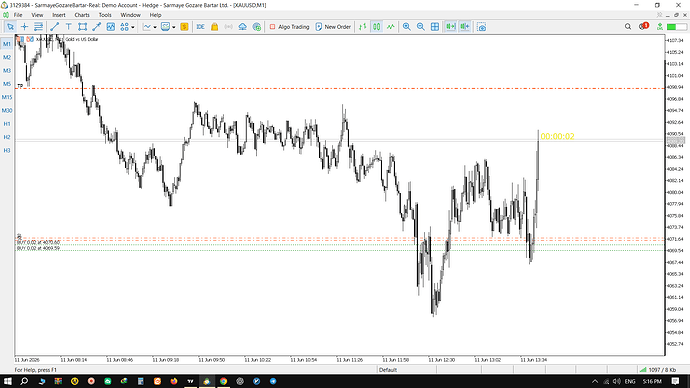Open Firefox from the taskbar
The width and height of the screenshot is (690, 388).
point(174,381)
